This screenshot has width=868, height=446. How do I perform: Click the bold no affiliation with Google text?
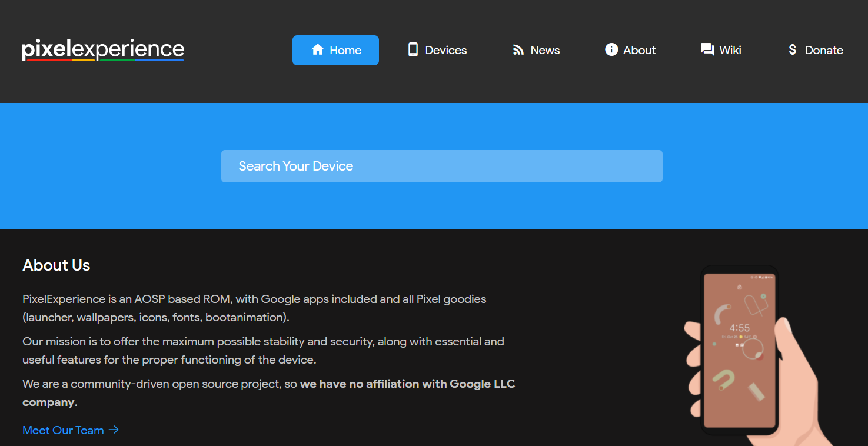(407, 384)
